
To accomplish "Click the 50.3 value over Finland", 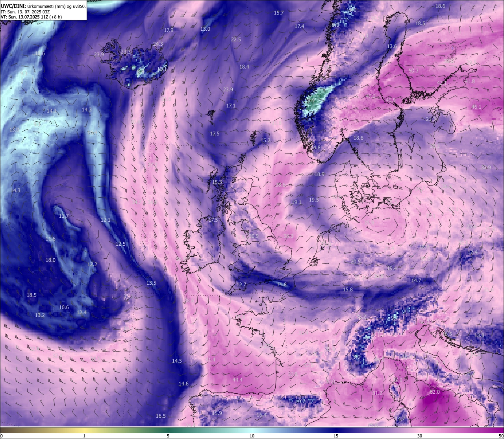I will [413, 71].
